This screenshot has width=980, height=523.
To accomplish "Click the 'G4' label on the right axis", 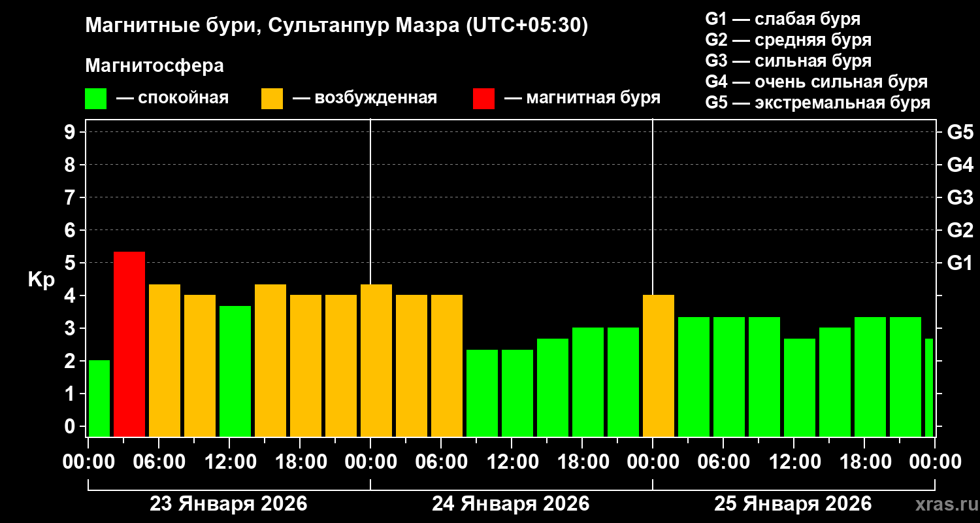I will click(x=960, y=165).
